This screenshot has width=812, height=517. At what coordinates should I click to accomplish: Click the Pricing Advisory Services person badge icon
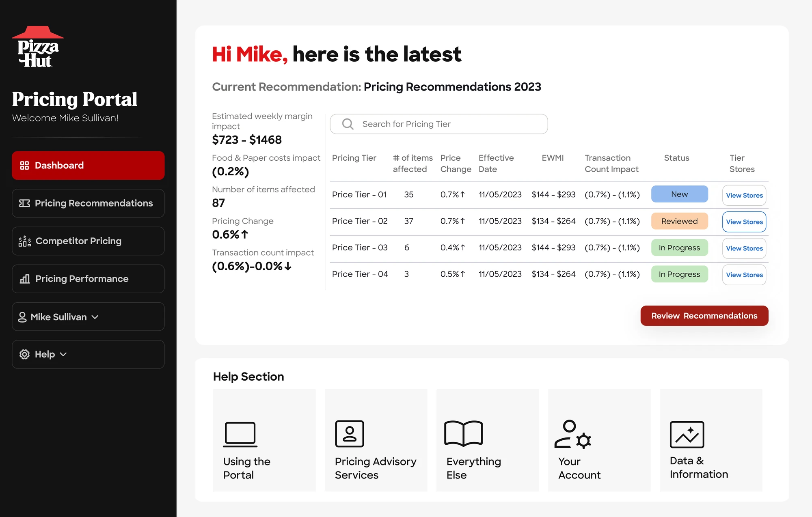[350, 433]
